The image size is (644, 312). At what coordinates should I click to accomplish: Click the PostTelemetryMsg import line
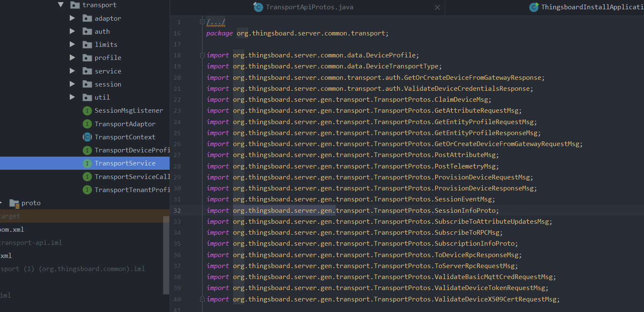click(x=353, y=166)
